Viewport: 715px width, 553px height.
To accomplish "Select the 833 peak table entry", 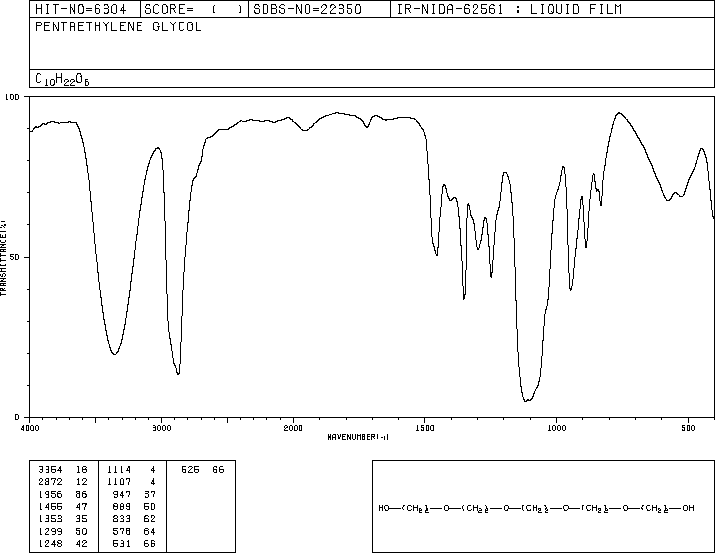I will coord(134,519).
